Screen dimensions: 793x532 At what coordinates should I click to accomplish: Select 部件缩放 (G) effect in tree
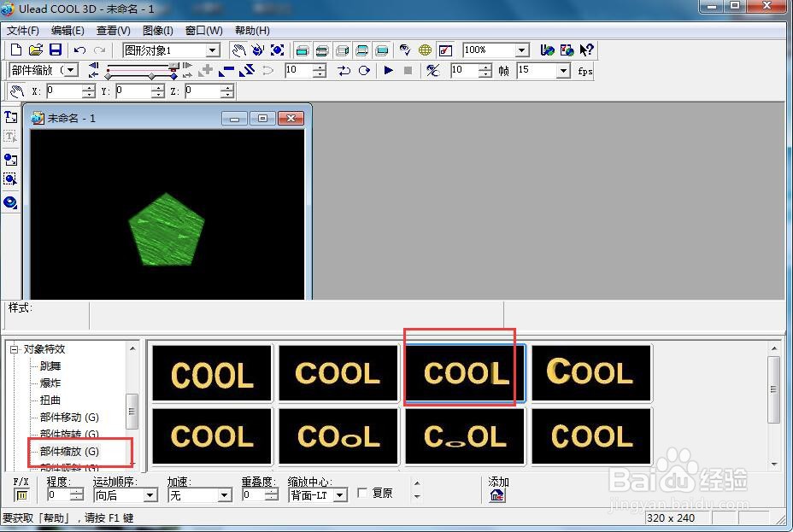[69, 451]
